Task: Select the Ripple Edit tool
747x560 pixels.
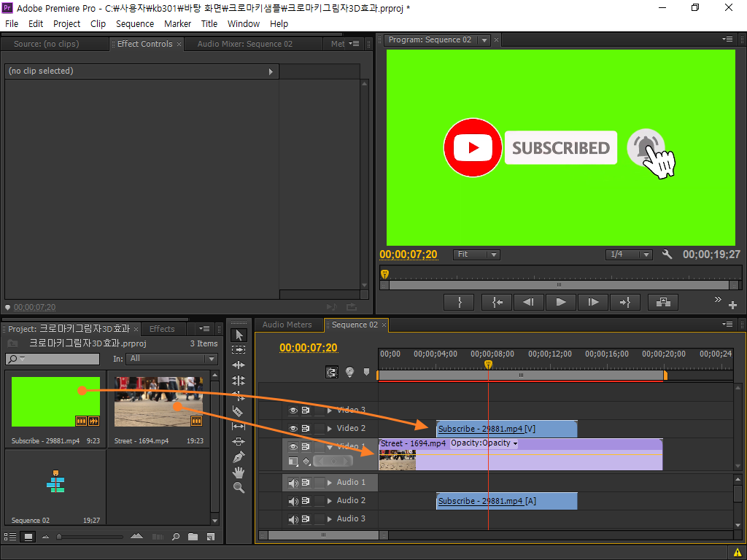Action: pos(239,365)
